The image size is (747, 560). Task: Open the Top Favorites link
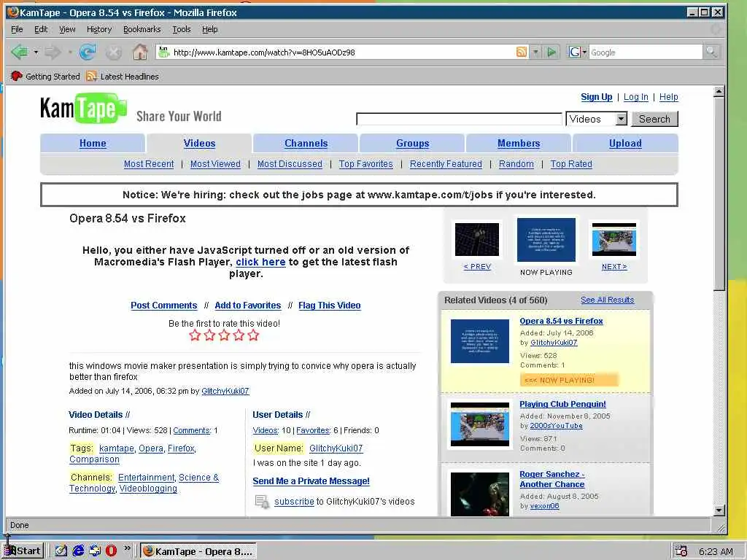366,164
